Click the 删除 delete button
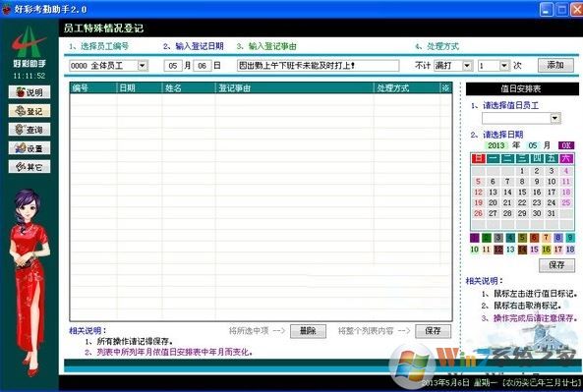The image size is (583, 392). pos(308,331)
